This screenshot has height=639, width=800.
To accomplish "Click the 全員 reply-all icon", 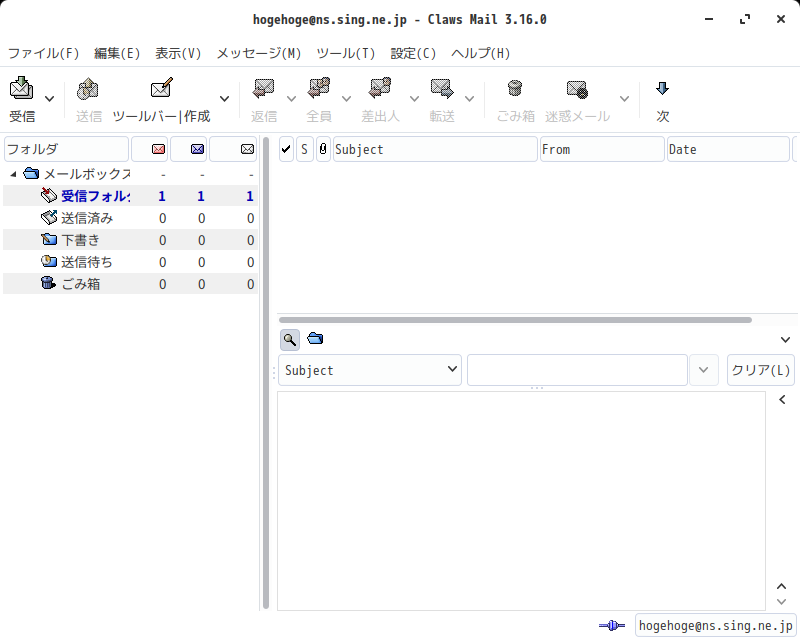I will pyautogui.click(x=319, y=88).
